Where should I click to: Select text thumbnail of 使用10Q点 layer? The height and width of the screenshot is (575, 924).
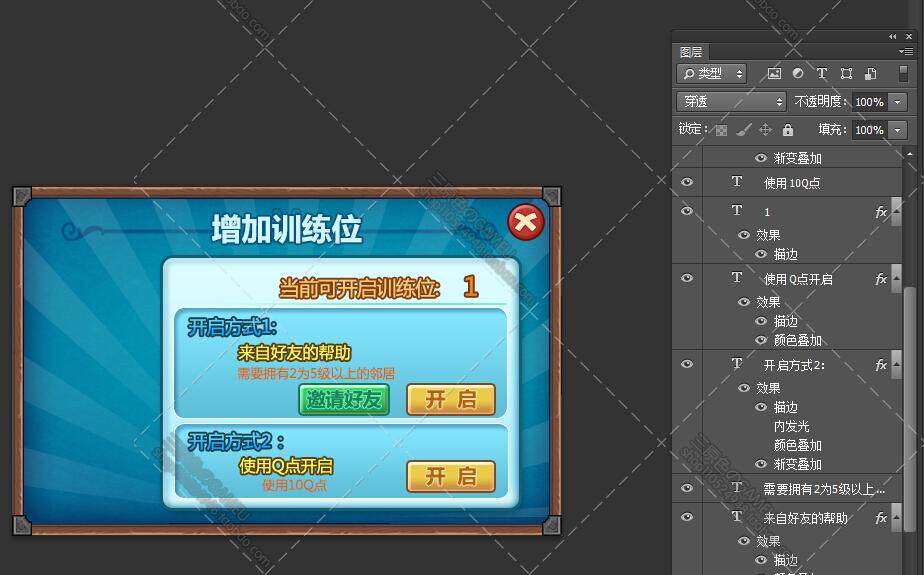click(737, 181)
